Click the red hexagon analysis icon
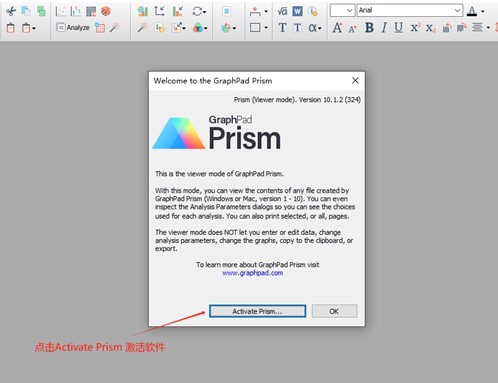The image size is (498, 383). (x=106, y=11)
